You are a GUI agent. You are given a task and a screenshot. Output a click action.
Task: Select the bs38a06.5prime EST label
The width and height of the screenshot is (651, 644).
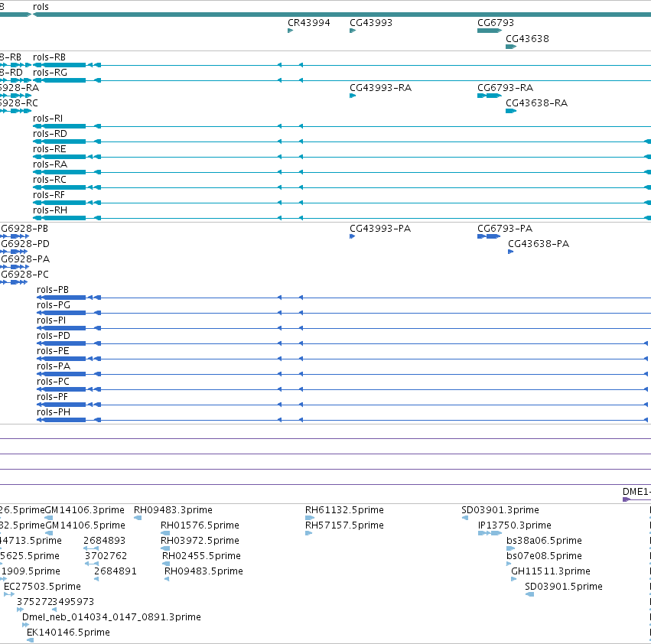[x=544, y=541]
